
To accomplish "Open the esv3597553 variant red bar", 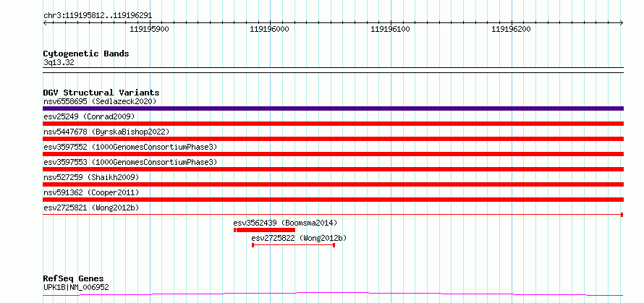I will (x=333, y=169).
